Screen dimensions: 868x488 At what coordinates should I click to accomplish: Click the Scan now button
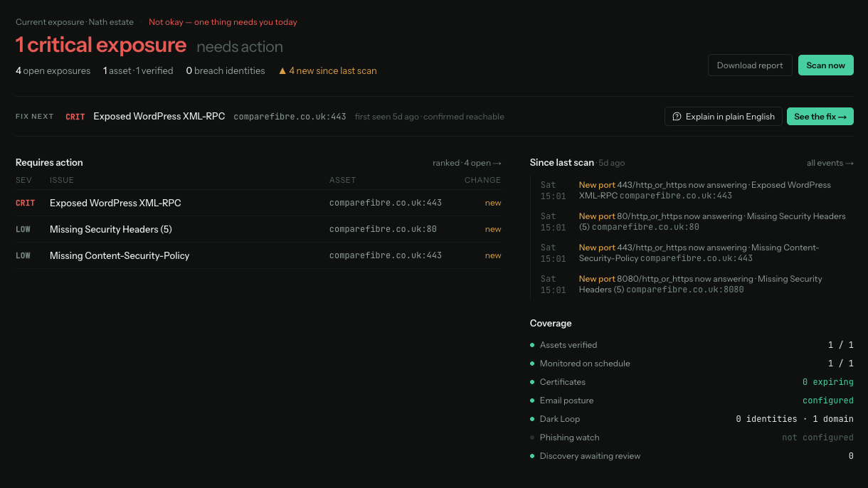pyautogui.click(x=825, y=65)
